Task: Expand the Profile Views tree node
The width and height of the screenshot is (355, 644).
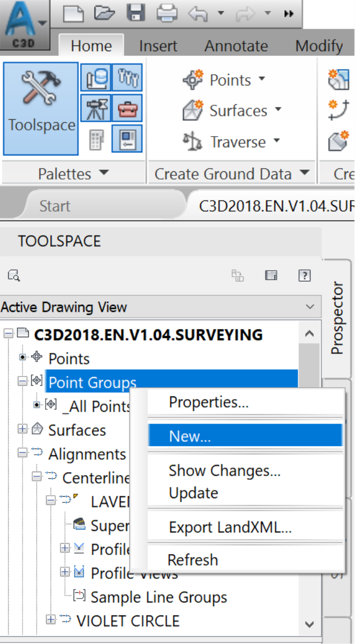Action: point(64,572)
